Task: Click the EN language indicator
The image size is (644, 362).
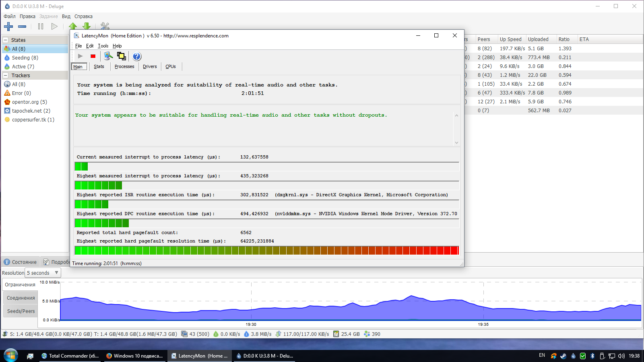Action: 542,356
